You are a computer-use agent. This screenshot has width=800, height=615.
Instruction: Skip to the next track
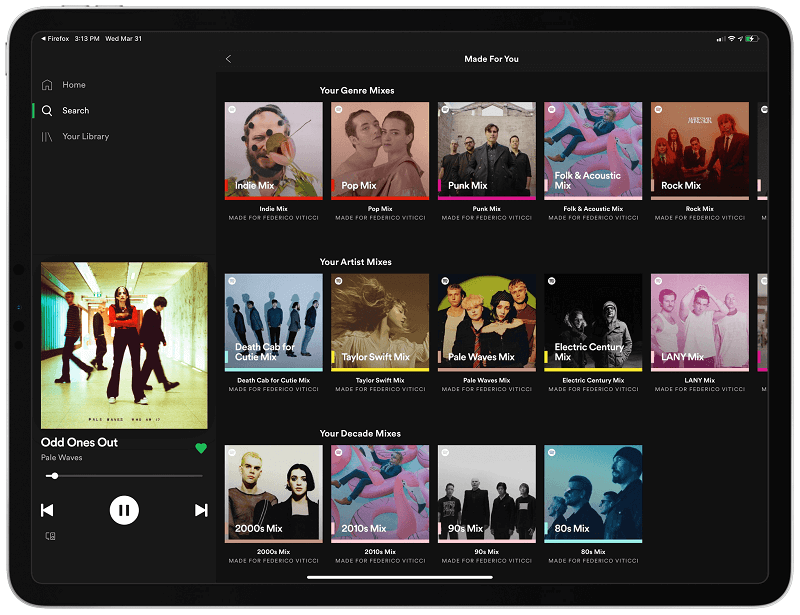(x=201, y=510)
